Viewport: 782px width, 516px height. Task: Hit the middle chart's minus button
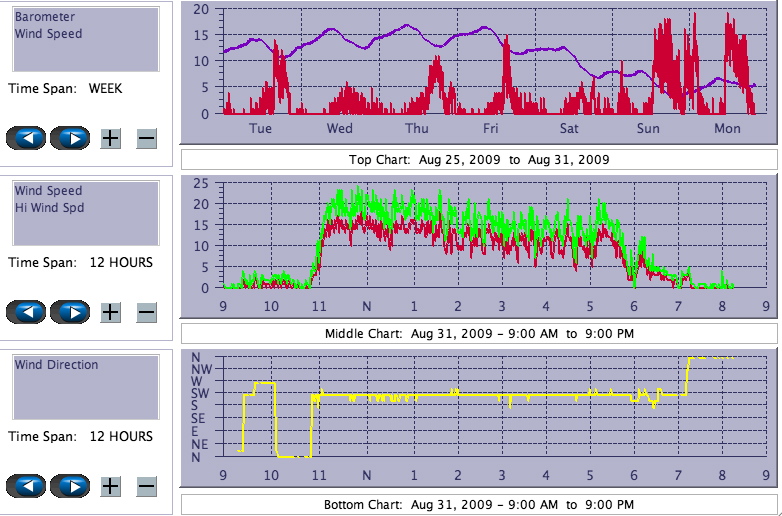[146, 312]
